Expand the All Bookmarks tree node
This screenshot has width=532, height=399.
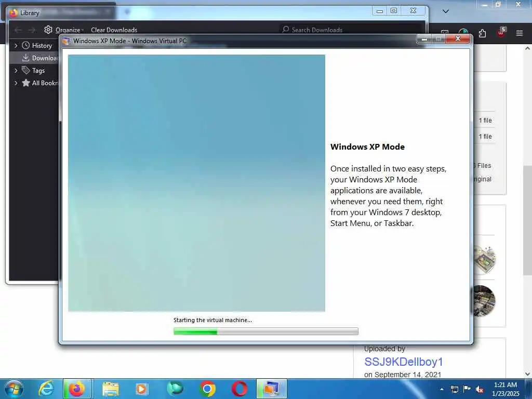coord(16,83)
